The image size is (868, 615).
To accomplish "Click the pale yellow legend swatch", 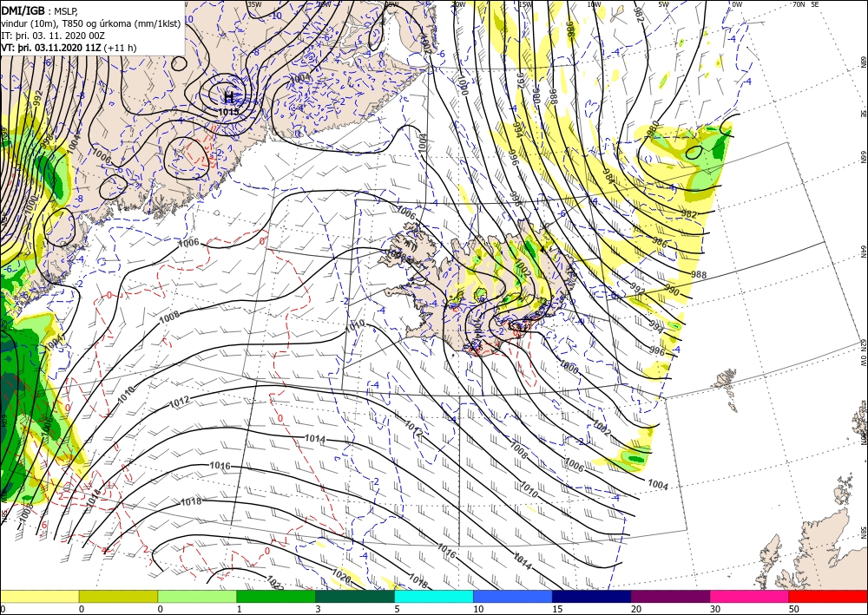I will tap(39, 596).
